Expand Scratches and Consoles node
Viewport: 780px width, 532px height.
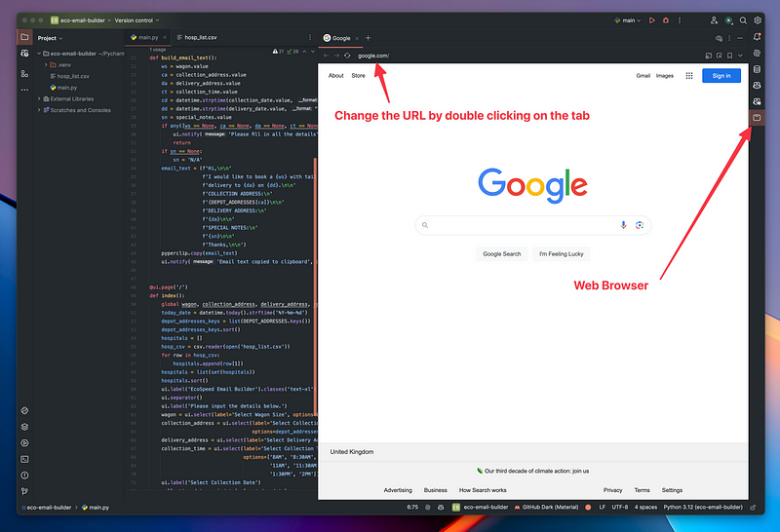pos(39,110)
